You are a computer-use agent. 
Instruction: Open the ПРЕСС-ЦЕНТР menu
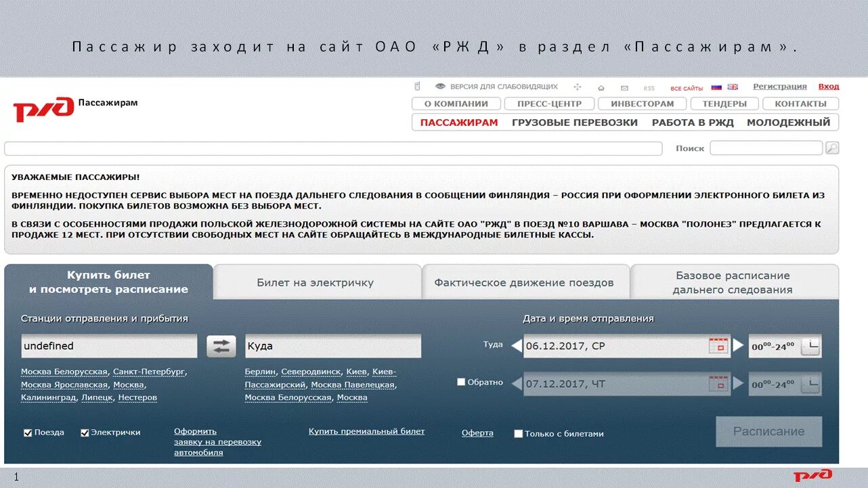[x=549, y=104]
